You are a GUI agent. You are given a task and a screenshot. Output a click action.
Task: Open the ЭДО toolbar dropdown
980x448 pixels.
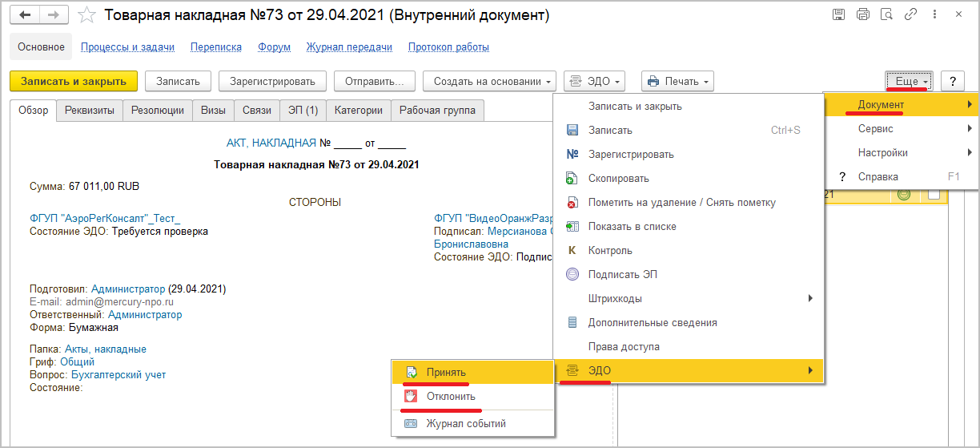point(594,81)
